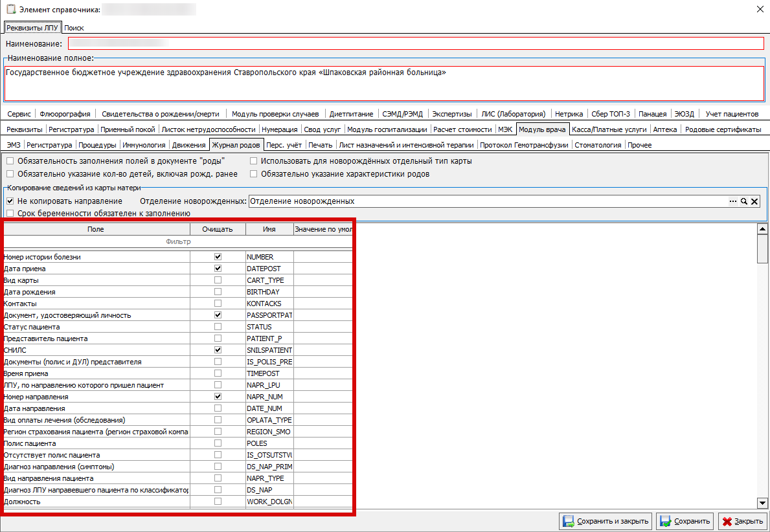This screenshot has width=770, height=532.
Task: Select 'Статус пациента' row text
Action: tap(32, 327)
